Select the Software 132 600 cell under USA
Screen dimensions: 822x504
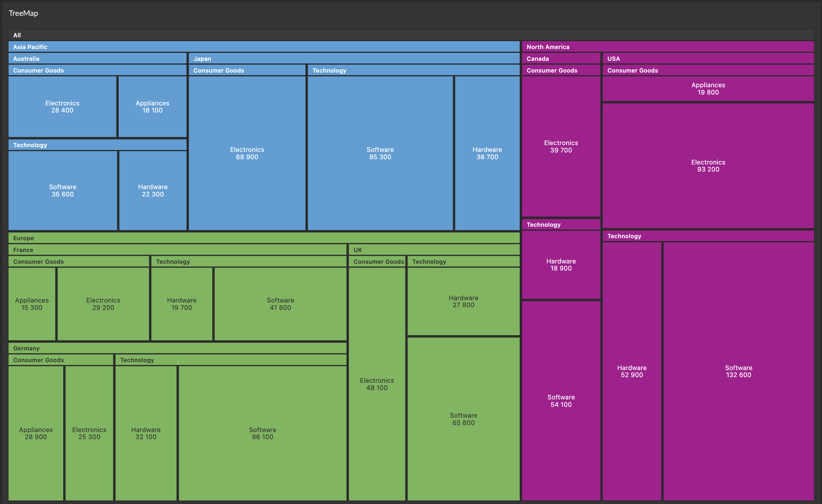click(739, 371)
